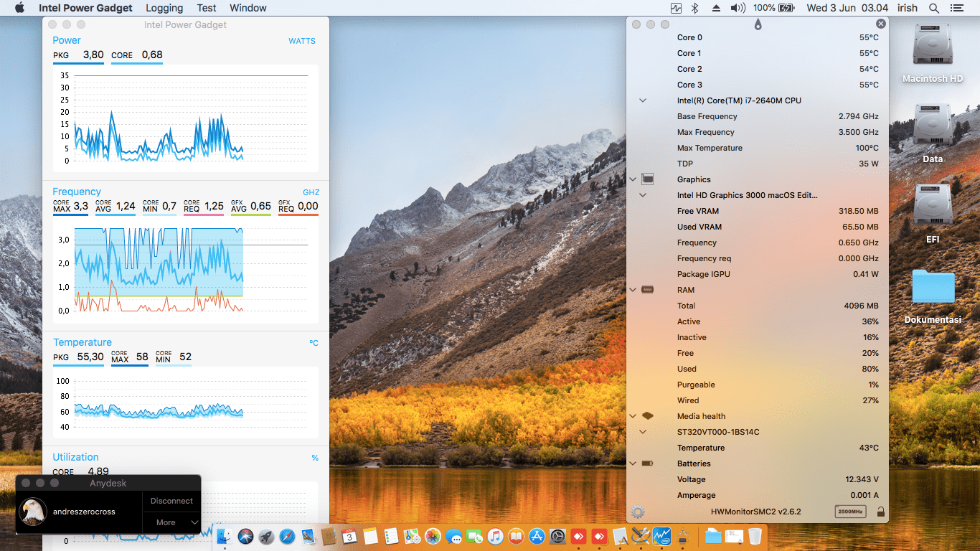This screenshot has height=551, width=980.
Task: Collapse the Media health section
Action: pyautogui.click(x=633, y=416)
